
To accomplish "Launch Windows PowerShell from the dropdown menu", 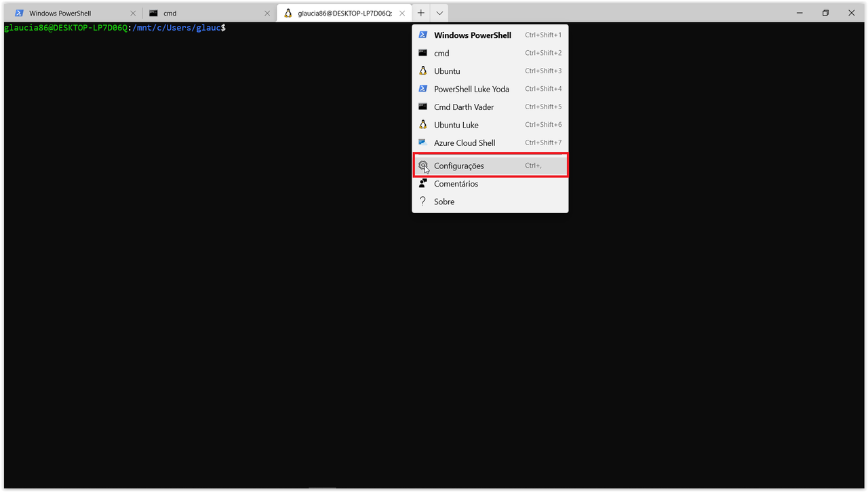I will click(x=490, y=35).
